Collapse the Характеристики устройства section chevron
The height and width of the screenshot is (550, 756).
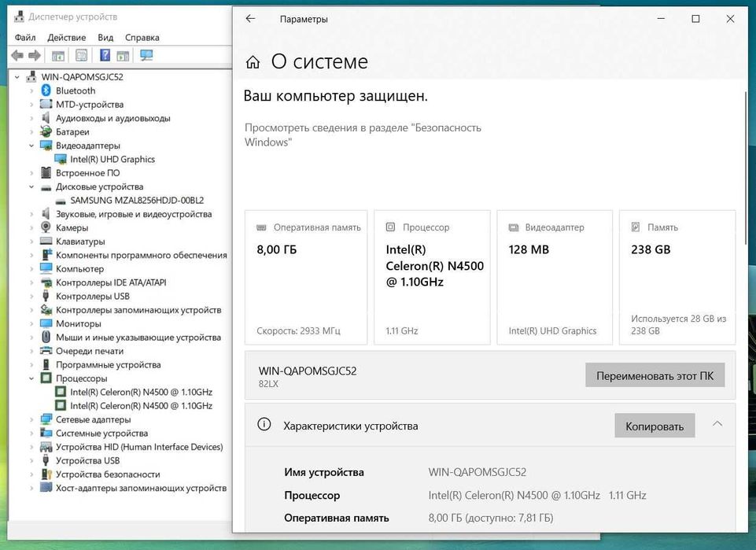717,423
